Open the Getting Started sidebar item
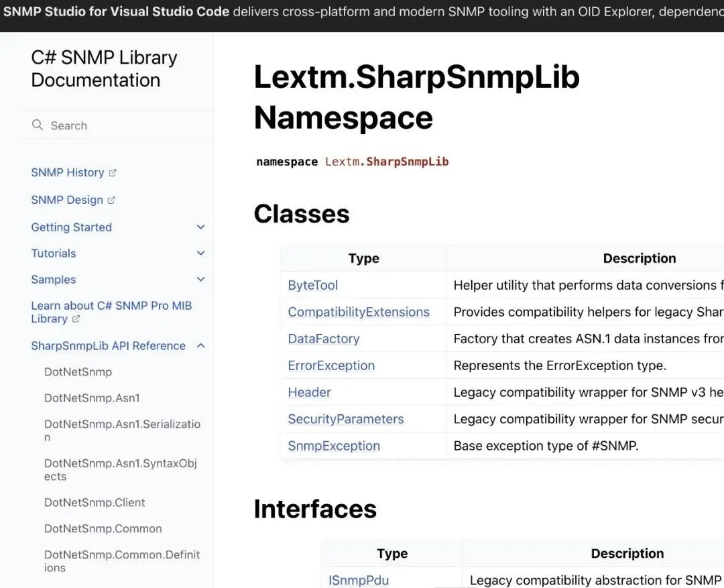The width and height of the screenshot is (724, 588). coord(72,227)
